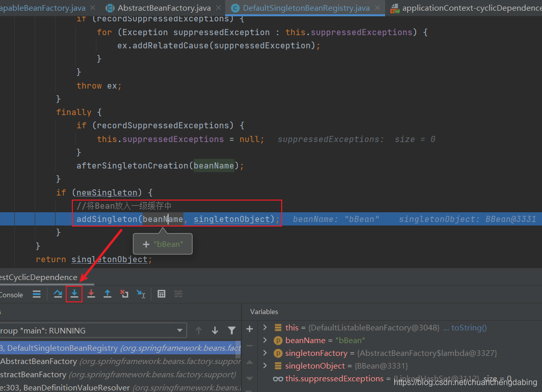Click the Chinese comment line above addSingleton
The width and height of the screenshot is (542, 392).
pos(124,206)
